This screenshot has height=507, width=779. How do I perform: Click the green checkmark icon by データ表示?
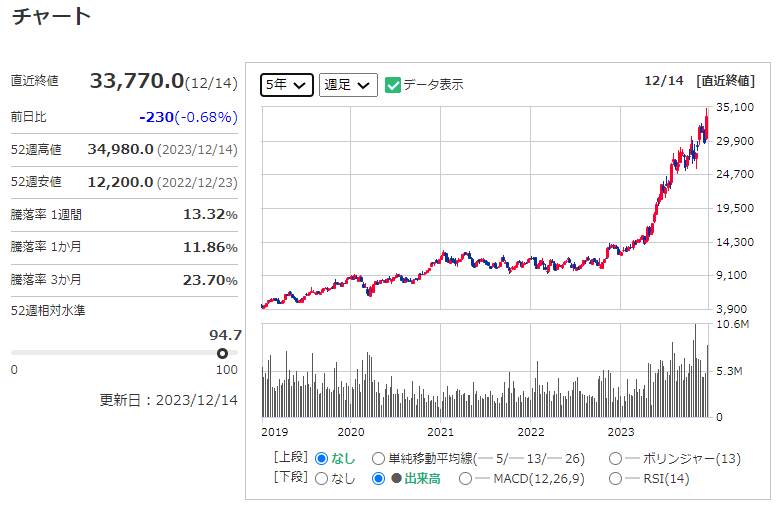pyautogui.click(x=393, y=85)
